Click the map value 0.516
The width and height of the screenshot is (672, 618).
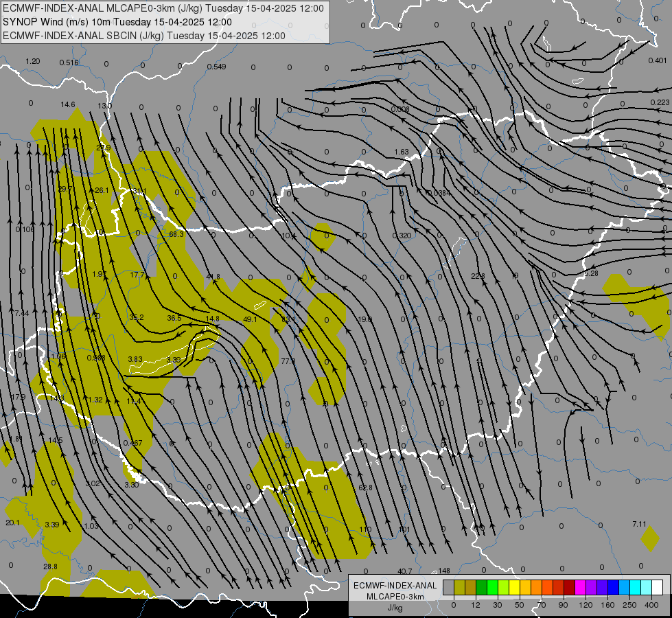coord(69,62)
